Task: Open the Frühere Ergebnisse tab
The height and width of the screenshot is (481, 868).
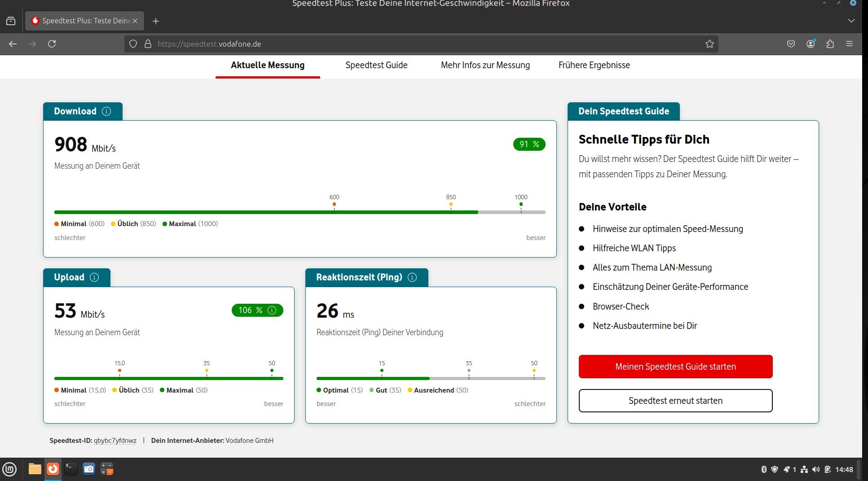Action: pos(594,66)
